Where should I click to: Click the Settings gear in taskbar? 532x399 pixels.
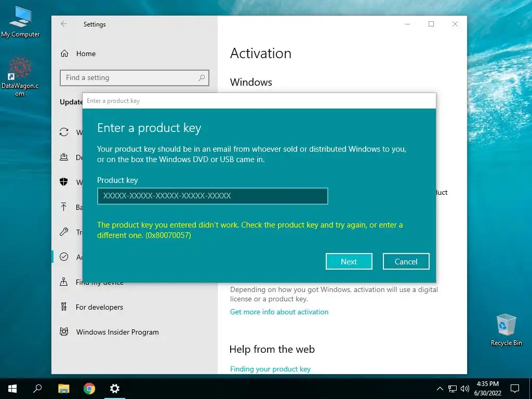click(x=115, y=389)
